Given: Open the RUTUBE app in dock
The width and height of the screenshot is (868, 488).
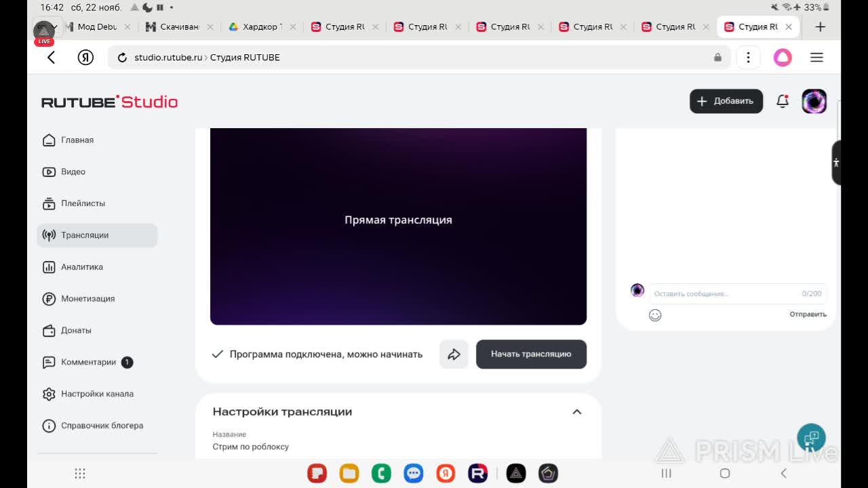Looking at the screenshot, I should 478,473.
